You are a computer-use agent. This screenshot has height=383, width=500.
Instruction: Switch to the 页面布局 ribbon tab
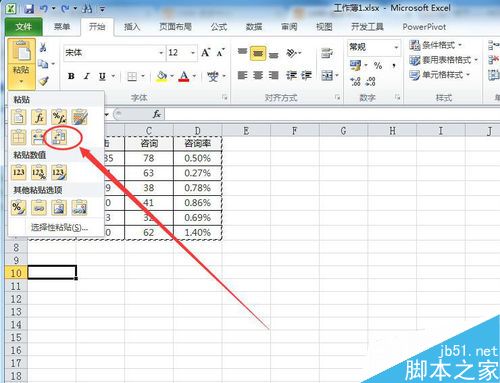(175, 27)
